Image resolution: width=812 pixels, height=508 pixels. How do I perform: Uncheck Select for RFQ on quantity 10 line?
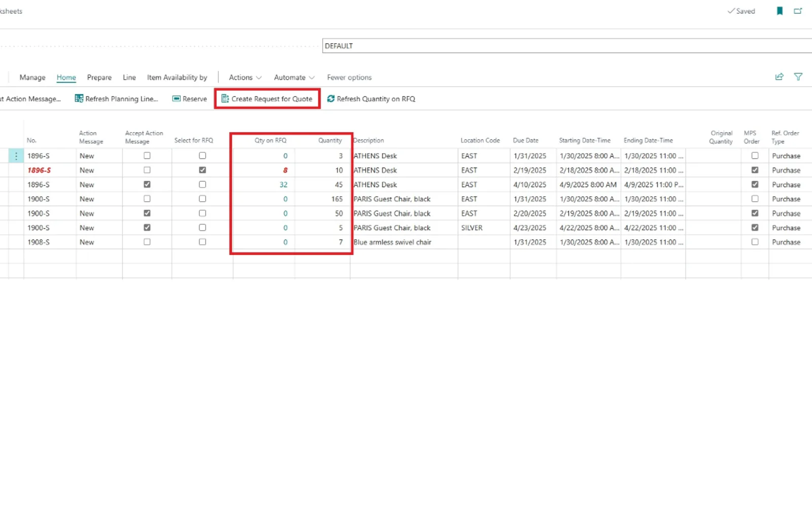(x=202, y=170)
